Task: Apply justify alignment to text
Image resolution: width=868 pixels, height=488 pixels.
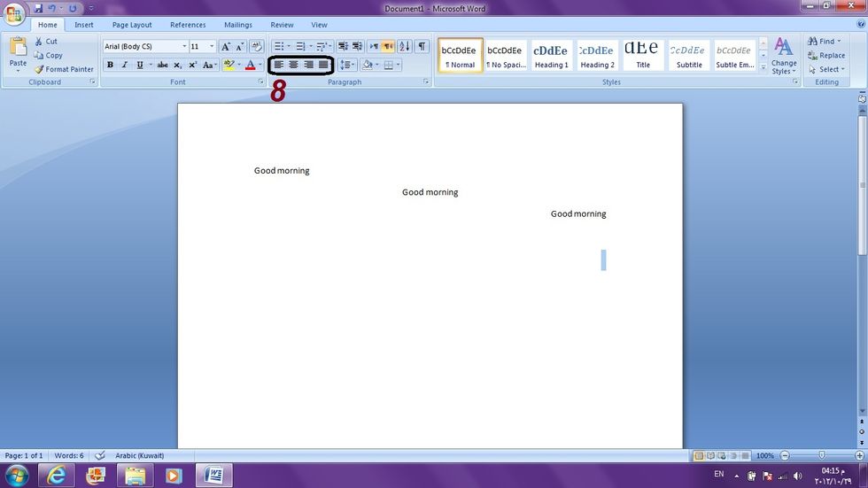Action: 323,65
